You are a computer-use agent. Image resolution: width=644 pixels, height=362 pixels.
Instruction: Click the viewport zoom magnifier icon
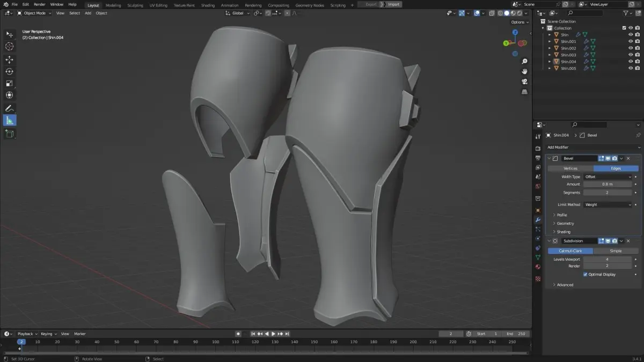pyautogui.click(x=524, y=62)
